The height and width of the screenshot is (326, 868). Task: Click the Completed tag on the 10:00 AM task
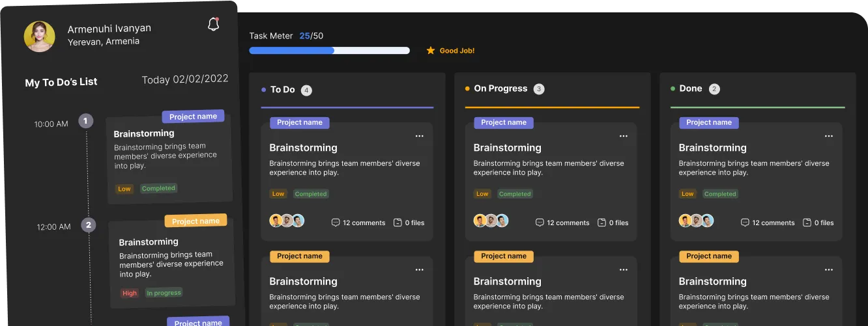click(158, 188)
